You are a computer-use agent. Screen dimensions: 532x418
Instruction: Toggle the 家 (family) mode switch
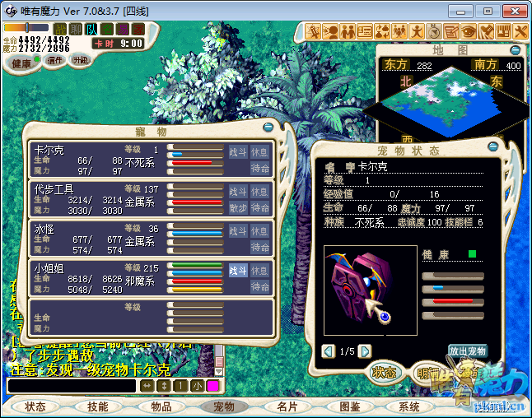(138, 30)
